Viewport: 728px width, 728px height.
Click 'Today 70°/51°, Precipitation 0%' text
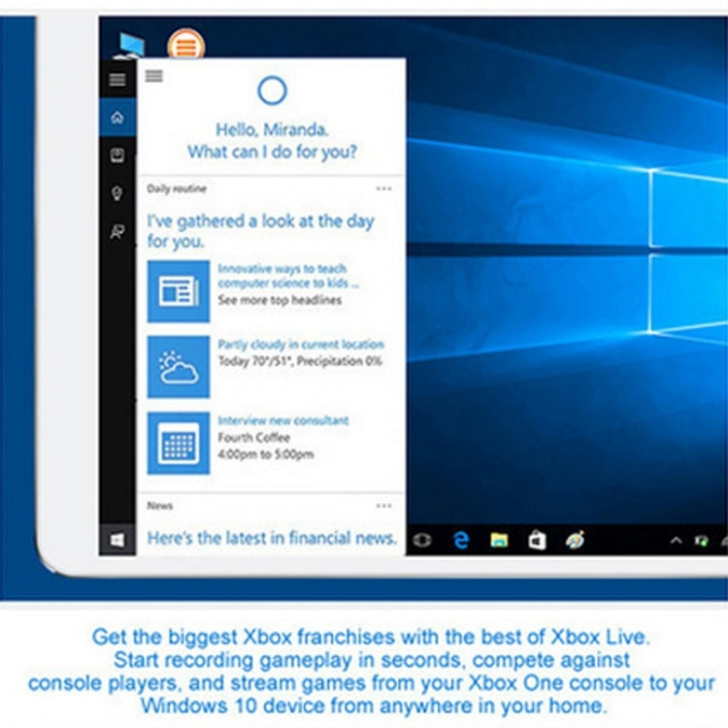pos(300,361)
